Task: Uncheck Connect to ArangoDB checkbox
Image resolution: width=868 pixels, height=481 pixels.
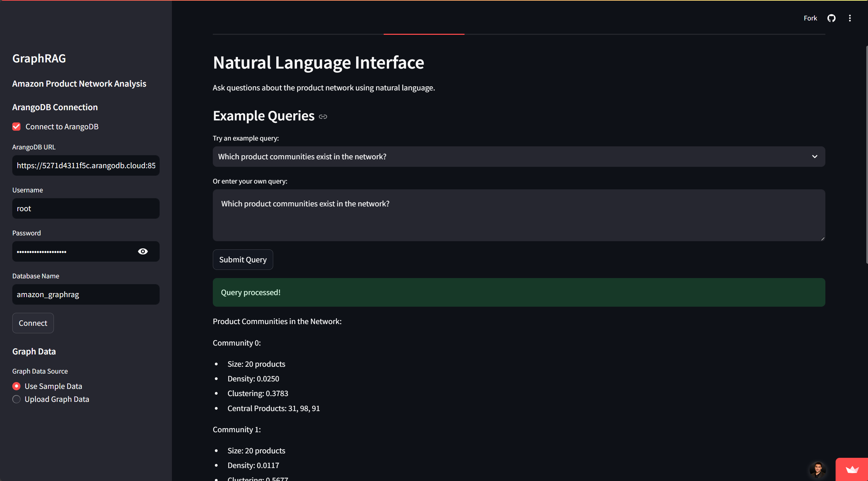Action: [x=16, y=127]
